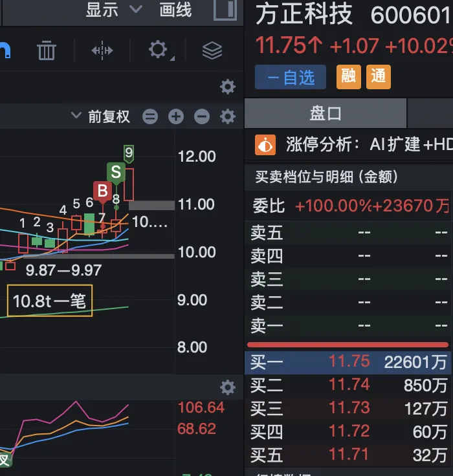Viewport: 453px width, 476px height.
Task: Click the equals reset-zoom circle icon
Action: [x=150, y=116]
